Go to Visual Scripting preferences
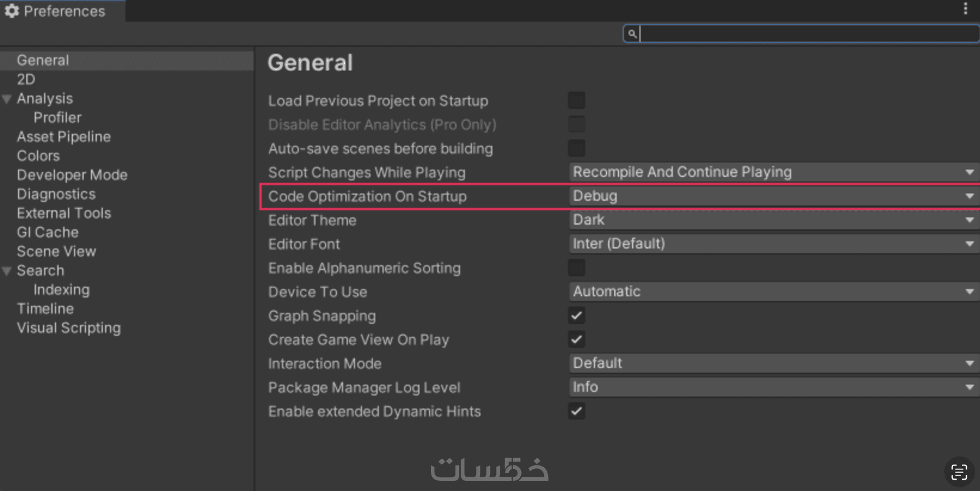This screenshot has height=491, width=980. tap(69, 328)
